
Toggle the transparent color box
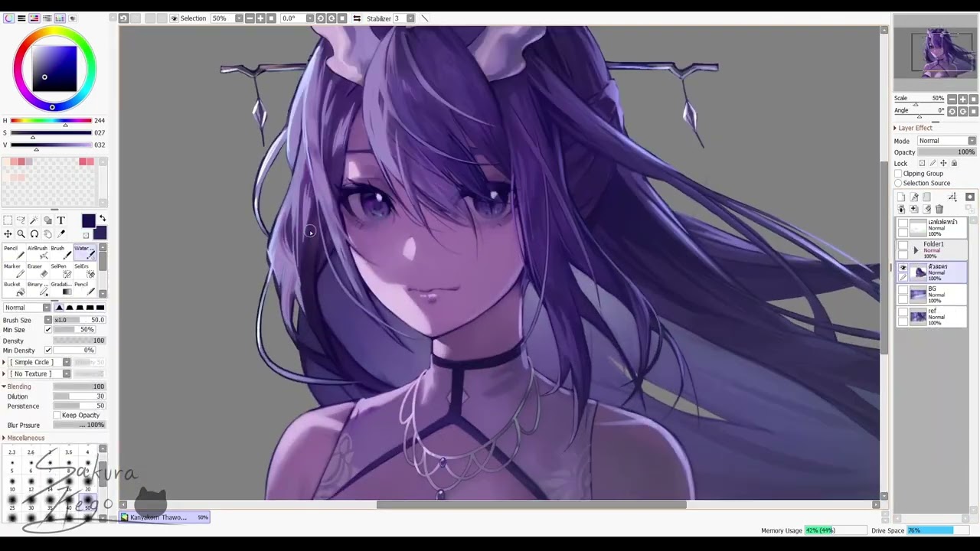[x=86, y=235]
